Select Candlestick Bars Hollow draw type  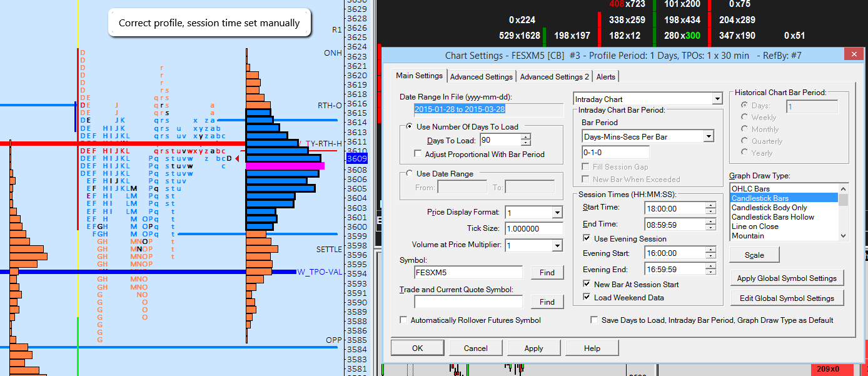(x=772, y=217)
